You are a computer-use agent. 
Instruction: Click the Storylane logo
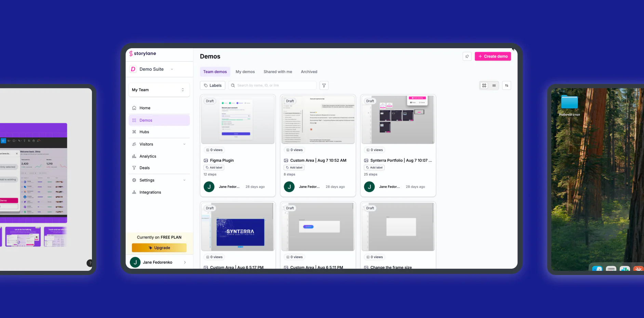[x=143, y=54]
